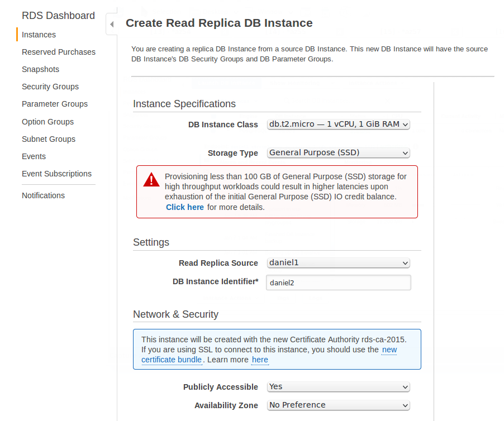The image size is (504, 421).
Task: Open the DB Instance Class dropdown
Action: (338, 125)
